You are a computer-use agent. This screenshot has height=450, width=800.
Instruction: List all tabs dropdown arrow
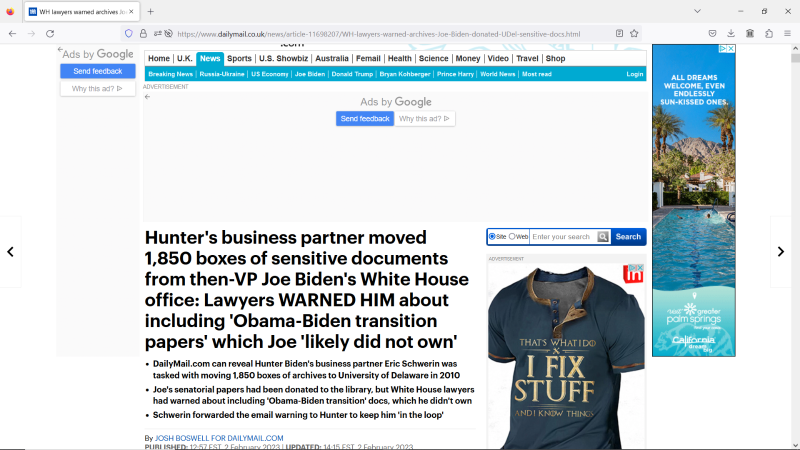tap(697, 11)
